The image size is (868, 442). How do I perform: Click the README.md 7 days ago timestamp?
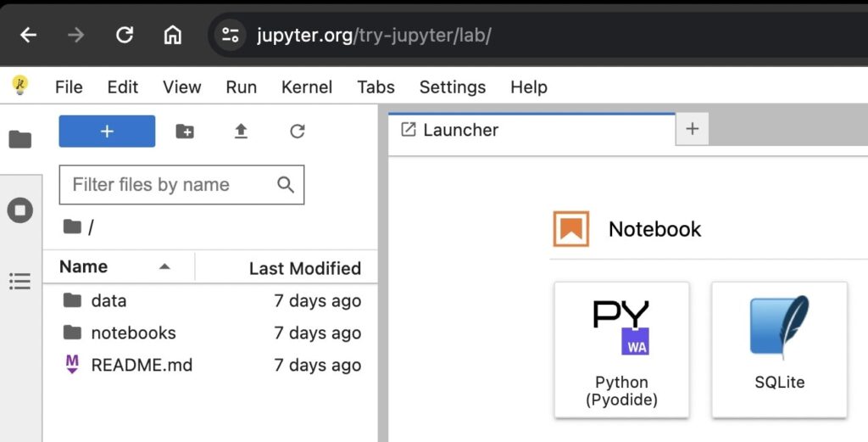coord(318,365)
